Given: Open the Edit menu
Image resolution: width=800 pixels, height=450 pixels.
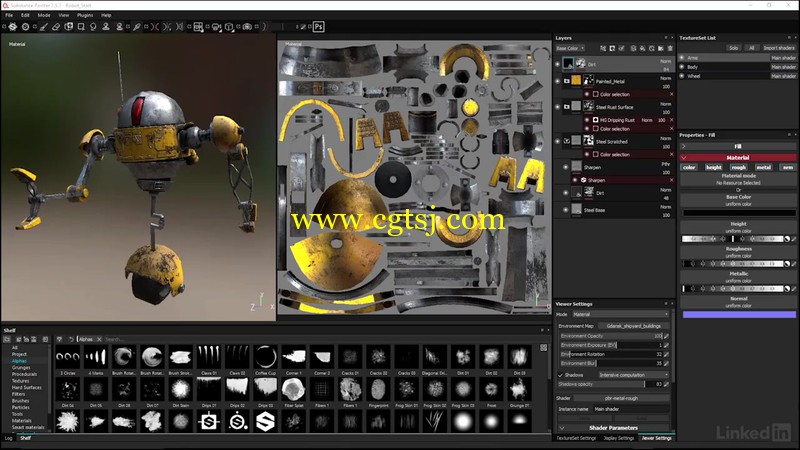Looking at the screenshot, I should point(25,15).
